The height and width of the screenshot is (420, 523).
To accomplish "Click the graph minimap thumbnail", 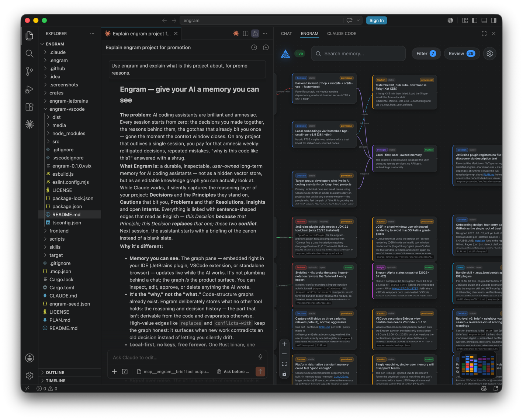I will point(478,365).
